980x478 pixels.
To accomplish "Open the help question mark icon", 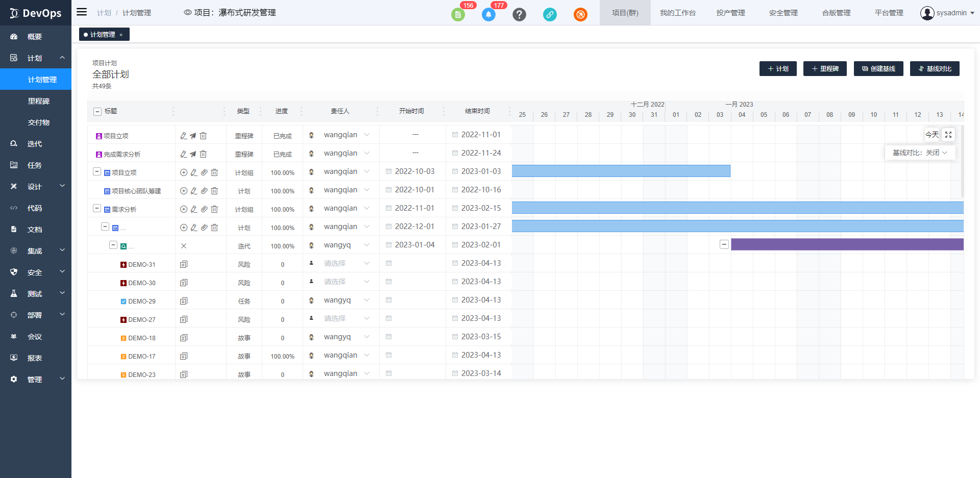I will click(x=519, y=14).
